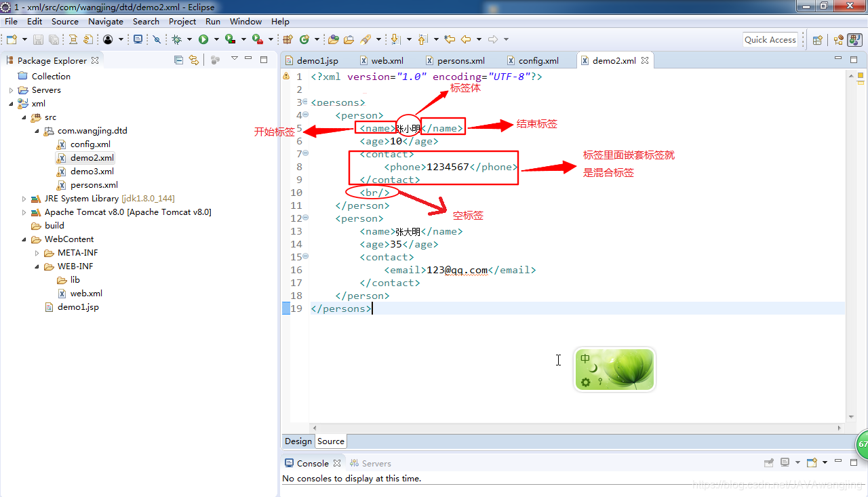Open the Package Explorer view menu triangle
This screenshot has width=868, height=497.
[x=235, y=58]
